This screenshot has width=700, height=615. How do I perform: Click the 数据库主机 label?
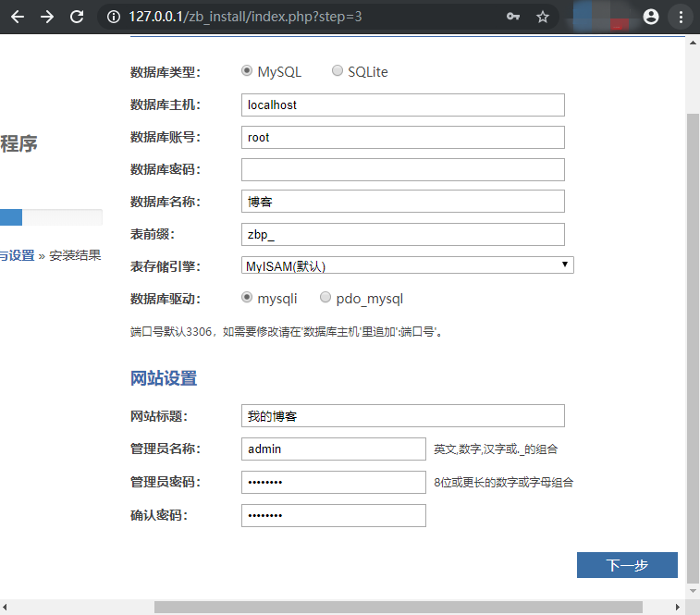point(166,105)
